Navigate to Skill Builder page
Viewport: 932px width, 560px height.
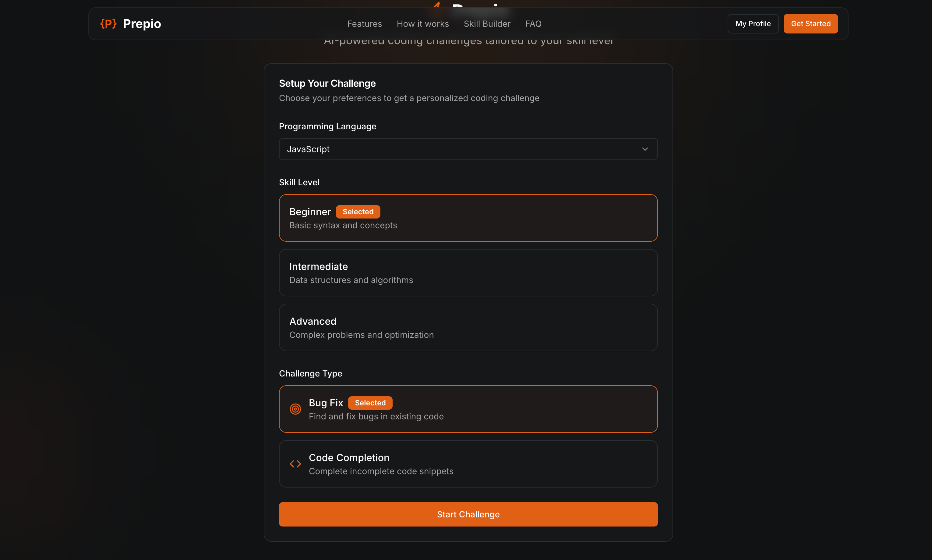(487, 24)
